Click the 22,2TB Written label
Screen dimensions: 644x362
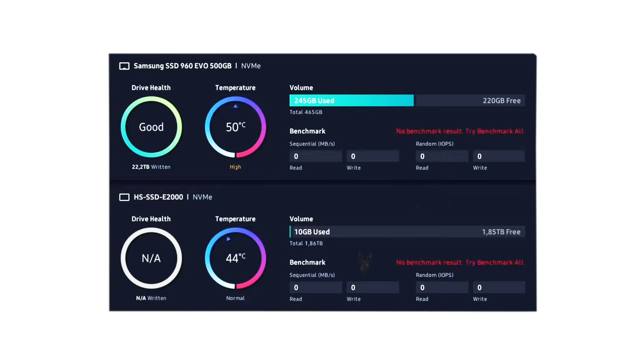tap(151, 167)
